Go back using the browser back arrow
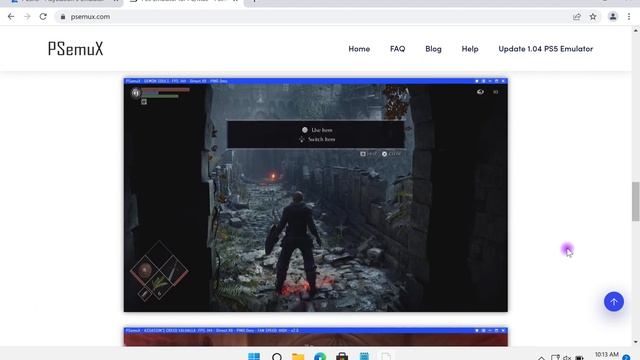Screen dimensions: 640x360 [x=11, y=17]
